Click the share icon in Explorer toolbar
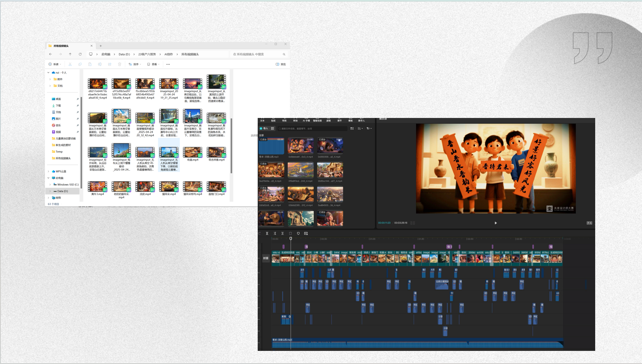Image resolution: width=642 pixels, height=364 pixels. click(x=110, y=64)
